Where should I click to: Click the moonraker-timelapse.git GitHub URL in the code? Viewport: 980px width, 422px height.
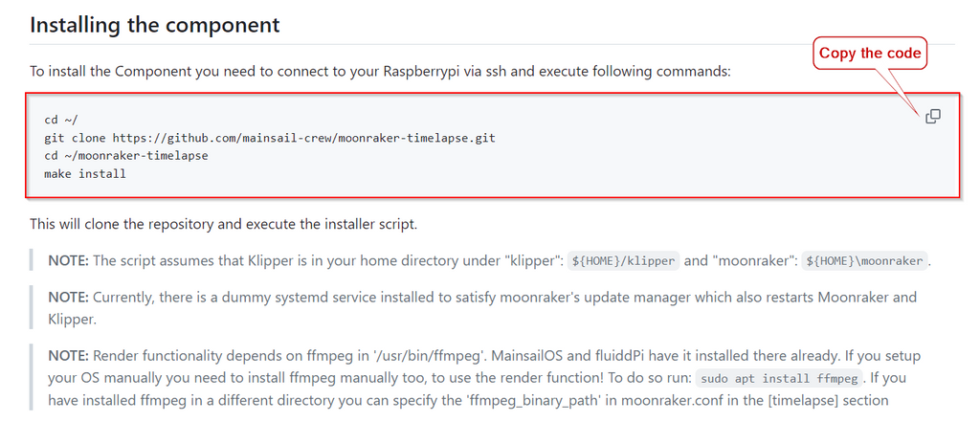pos(303,138)
